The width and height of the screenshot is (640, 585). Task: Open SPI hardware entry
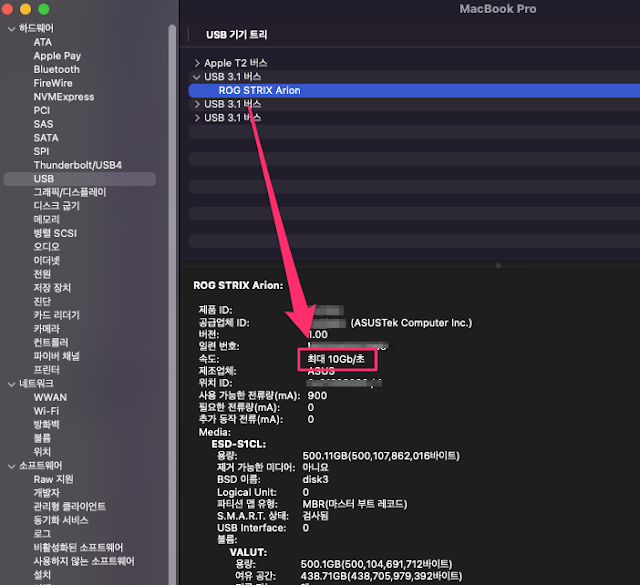click(41, 151)
